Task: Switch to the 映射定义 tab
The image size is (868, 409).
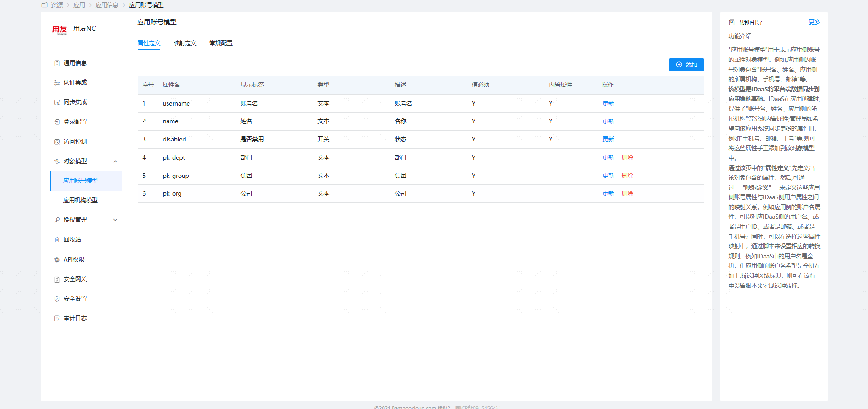Action: 184,44
